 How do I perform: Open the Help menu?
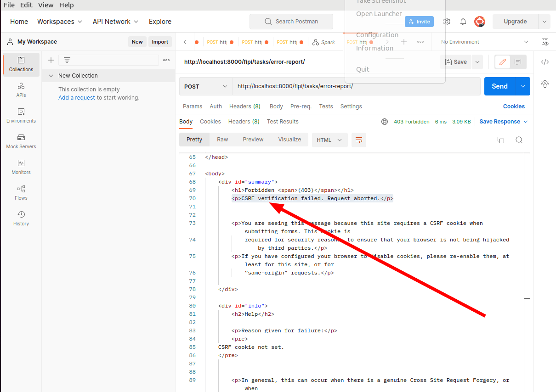[x=67, y=5]
